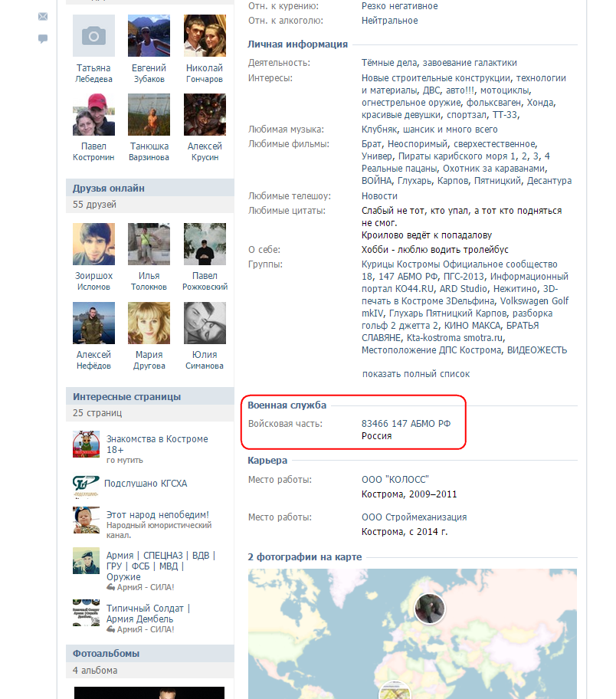Click the Хобби - люблю водить тролейбус text
616x699 pixels.
tap(435, 250)
